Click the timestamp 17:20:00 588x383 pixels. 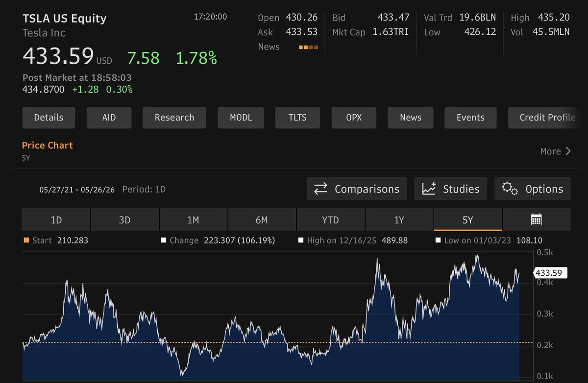211,17
